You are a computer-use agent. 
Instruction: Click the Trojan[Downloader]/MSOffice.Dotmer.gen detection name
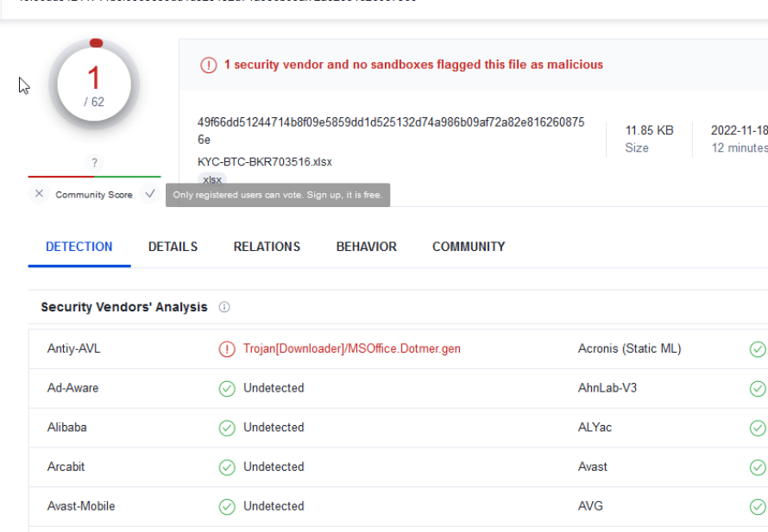(x=352, y=348)
